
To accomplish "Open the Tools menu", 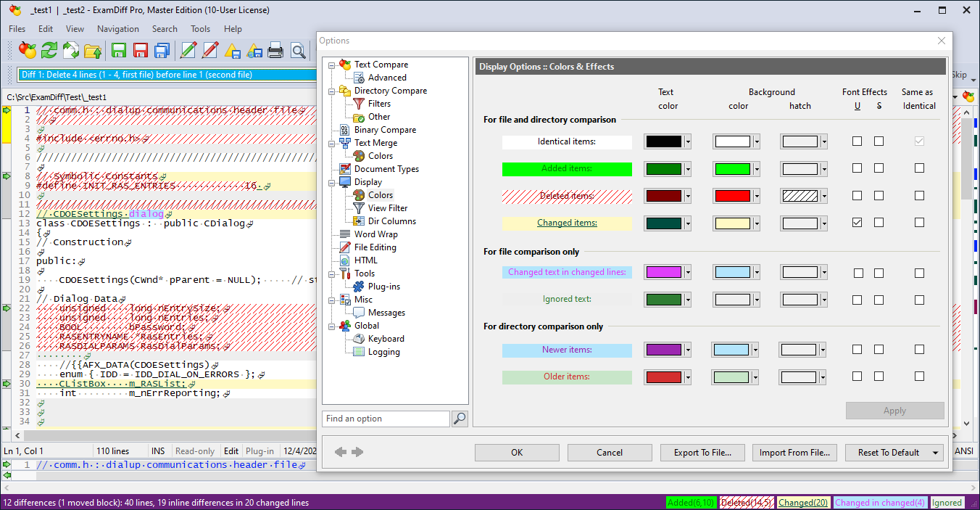I will coord(201,29).
